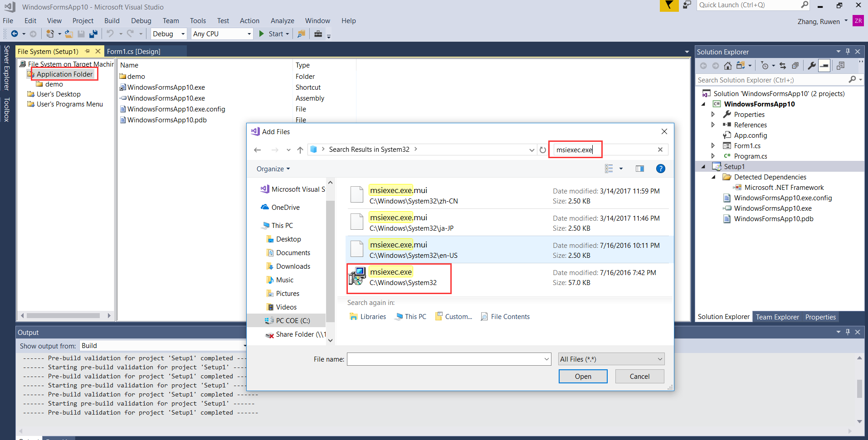The width and height of the screenshot is (868, 440).
Task: Click the Custom... search location link
Action: (454, 317)
